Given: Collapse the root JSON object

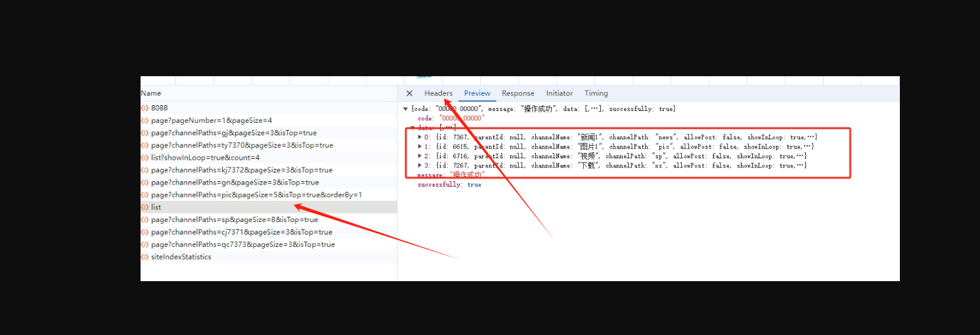Looking at the screenshot, I should pyautogui.click(x=406, y=108).
